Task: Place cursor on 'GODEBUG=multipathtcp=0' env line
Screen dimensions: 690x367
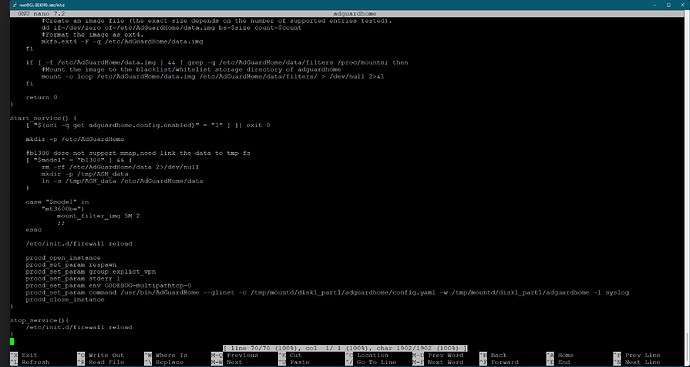Action: pyautogui.click(x=109, y=286)
